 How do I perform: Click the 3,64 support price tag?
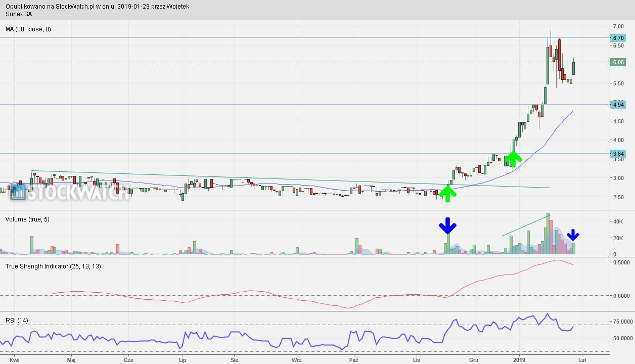pos(618,154)
